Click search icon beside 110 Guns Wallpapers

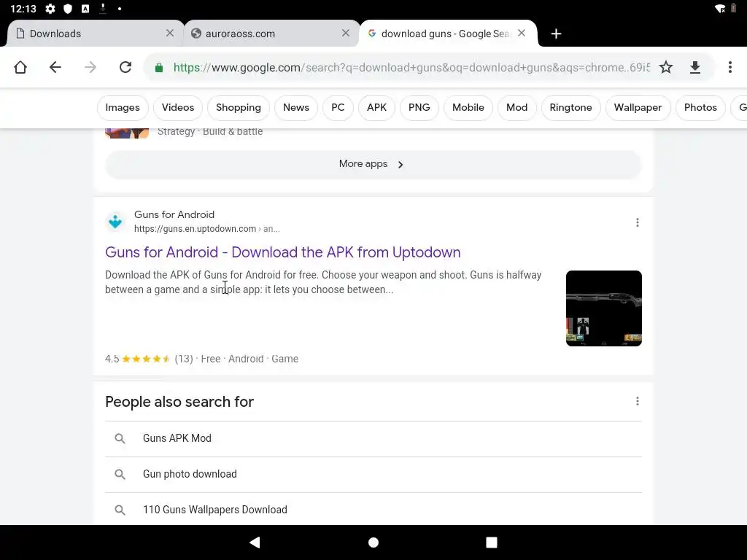[120, 510]
